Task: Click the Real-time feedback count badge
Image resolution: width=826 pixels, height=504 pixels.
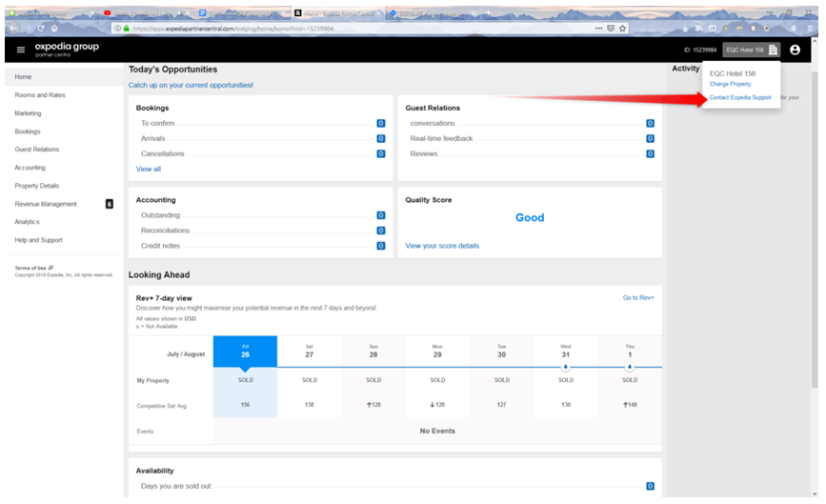Action: 650,138
